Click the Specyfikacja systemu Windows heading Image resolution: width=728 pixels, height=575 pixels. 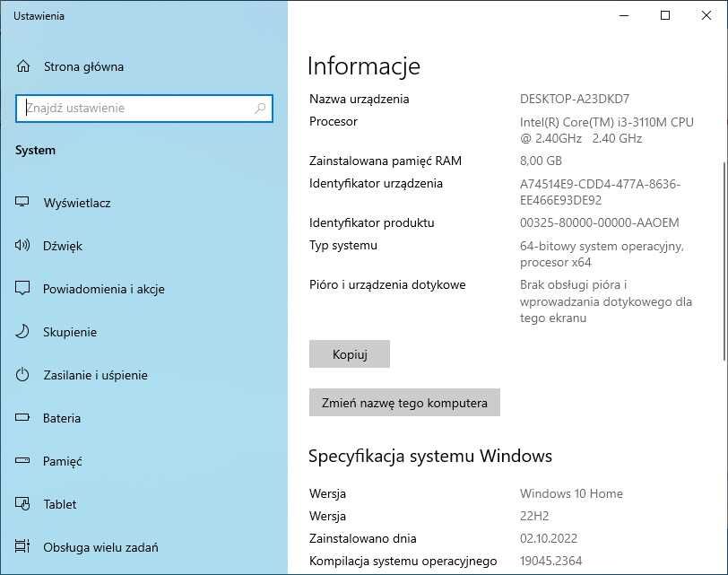pyautogui.click(x=430, y=456)
